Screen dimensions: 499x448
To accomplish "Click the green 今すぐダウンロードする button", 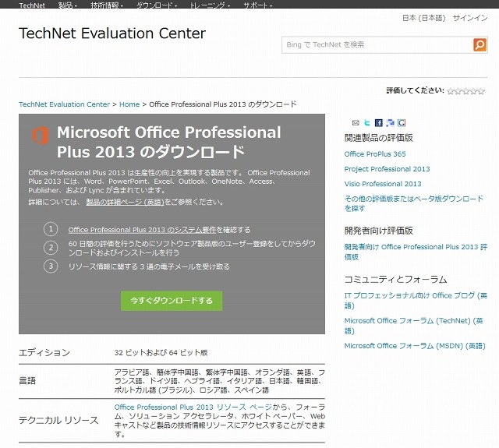I will [172, 301].
